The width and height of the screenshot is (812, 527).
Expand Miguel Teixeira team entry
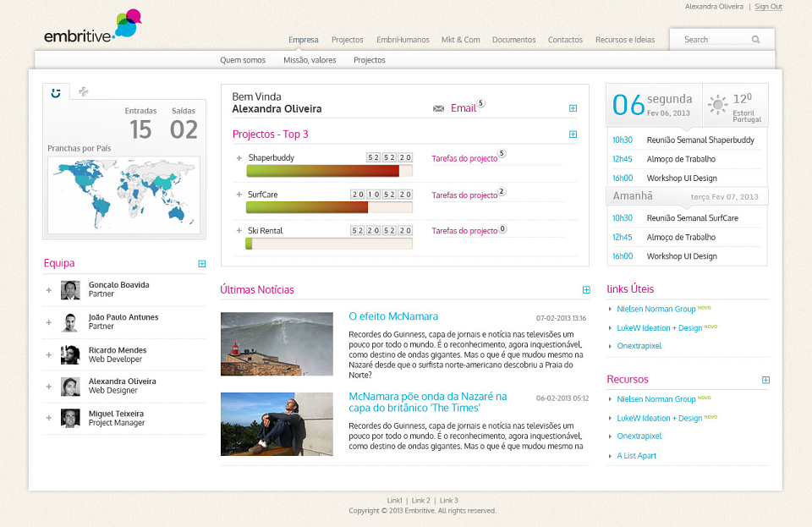[x=49, y=417]
